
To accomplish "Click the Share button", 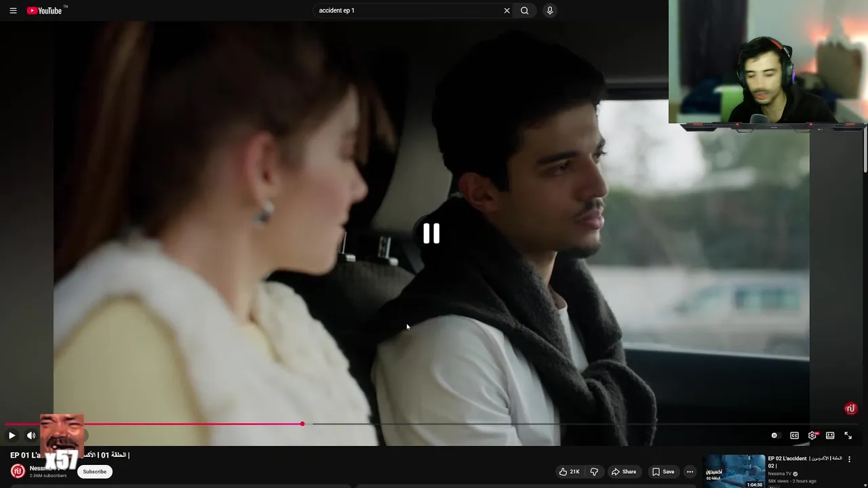I will [x=624, y=472].
